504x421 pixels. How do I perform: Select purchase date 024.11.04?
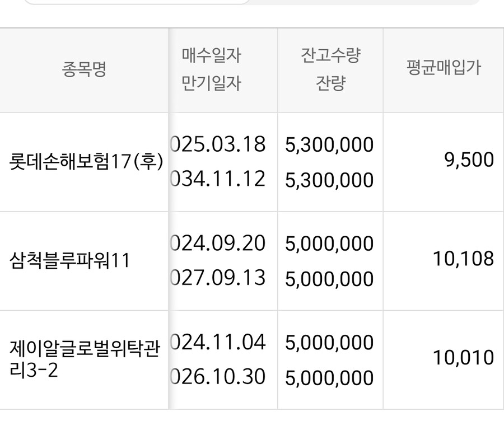coord(217,342)
